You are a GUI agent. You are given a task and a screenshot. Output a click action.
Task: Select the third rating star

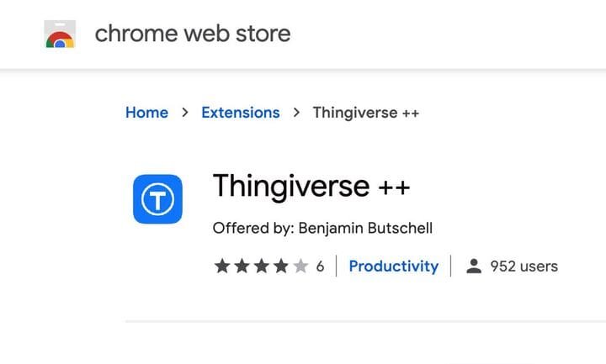coord(261,266)
